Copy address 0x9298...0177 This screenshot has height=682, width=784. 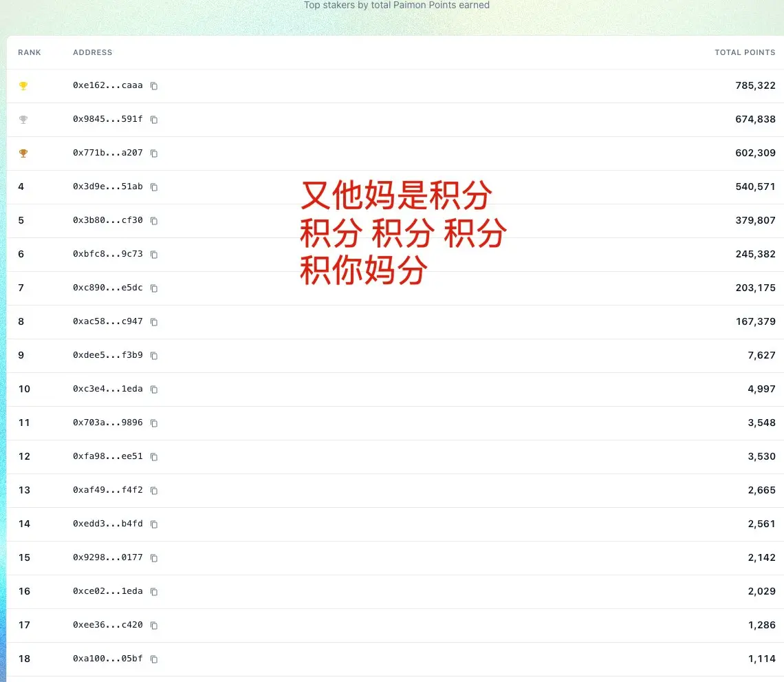tap(154, 558)
